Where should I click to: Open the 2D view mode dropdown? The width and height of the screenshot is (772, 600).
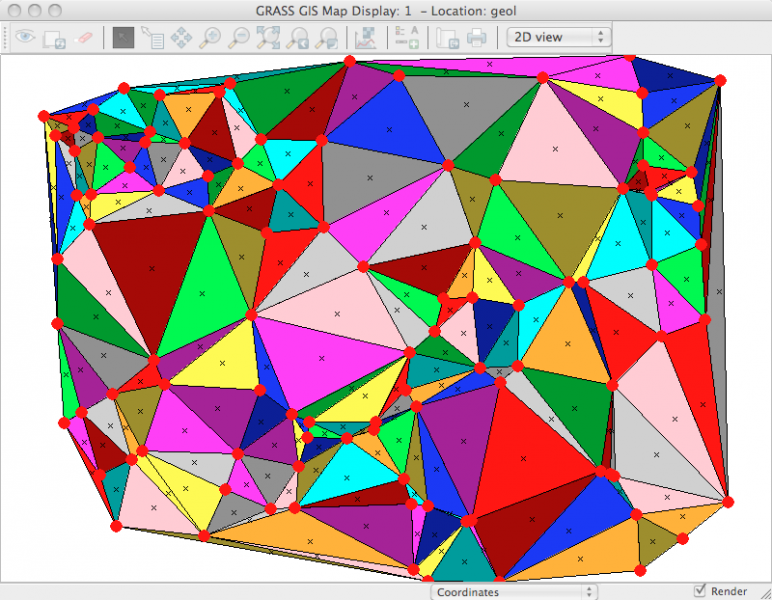pyautogui.click(x=558, y=37)
